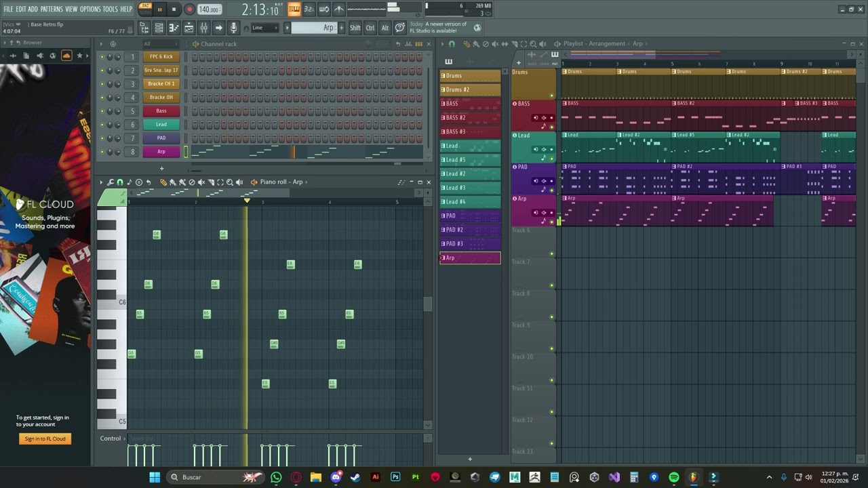Click Sign in to FL Cloud button

[x=45, y=439]
